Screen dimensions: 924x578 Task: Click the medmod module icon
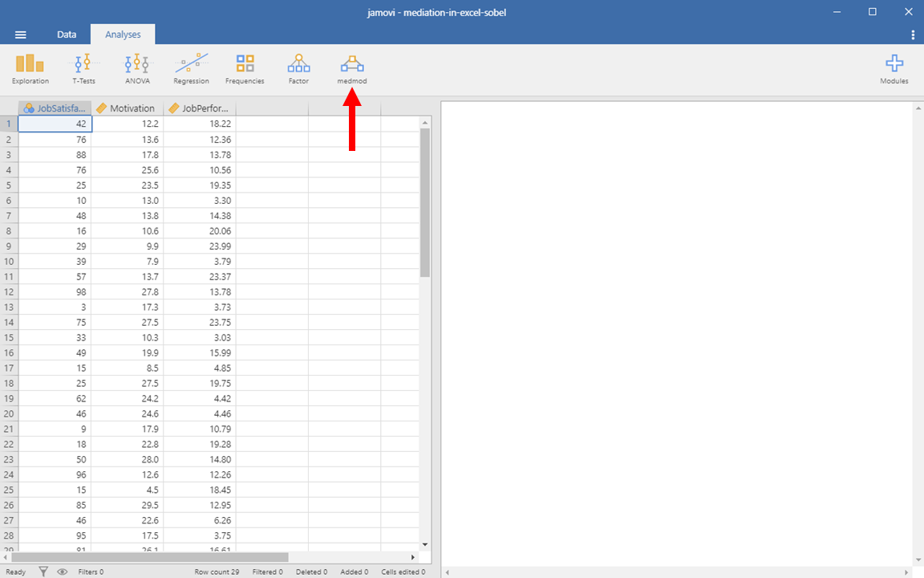tap(351, 69)
